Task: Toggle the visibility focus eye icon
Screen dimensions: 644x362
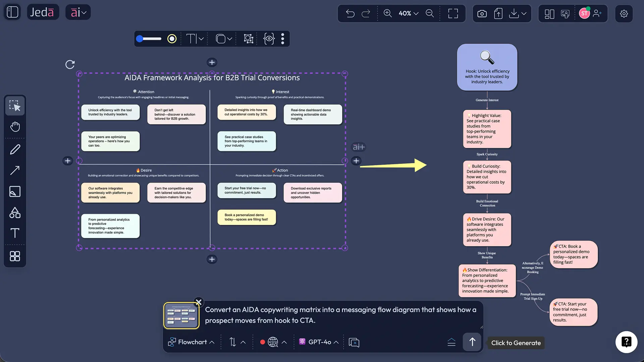Action: (269, 39)
